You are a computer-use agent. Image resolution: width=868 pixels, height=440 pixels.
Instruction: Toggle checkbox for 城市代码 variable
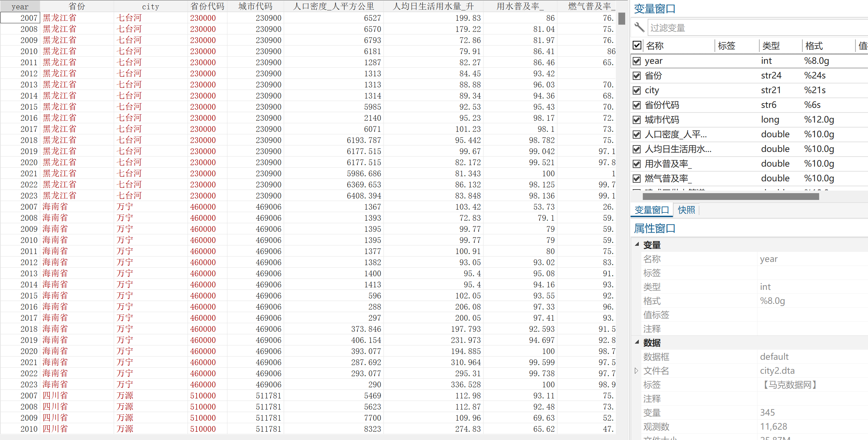[637, 120]
